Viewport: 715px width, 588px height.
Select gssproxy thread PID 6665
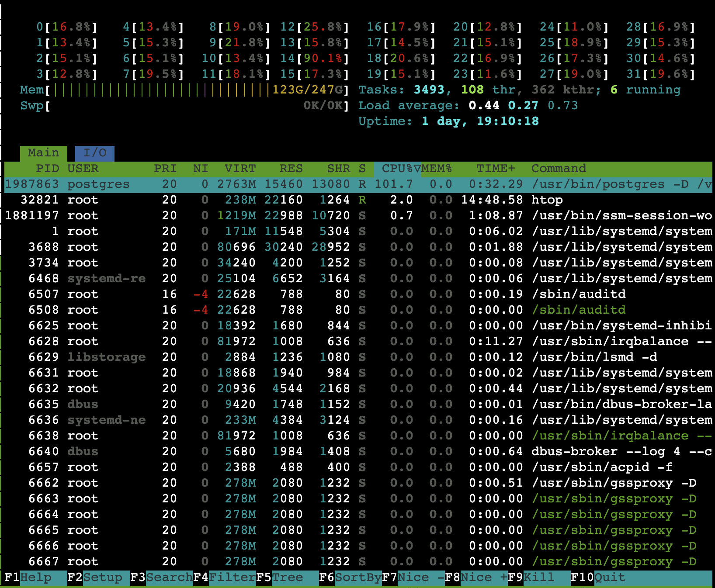[358, 530]
